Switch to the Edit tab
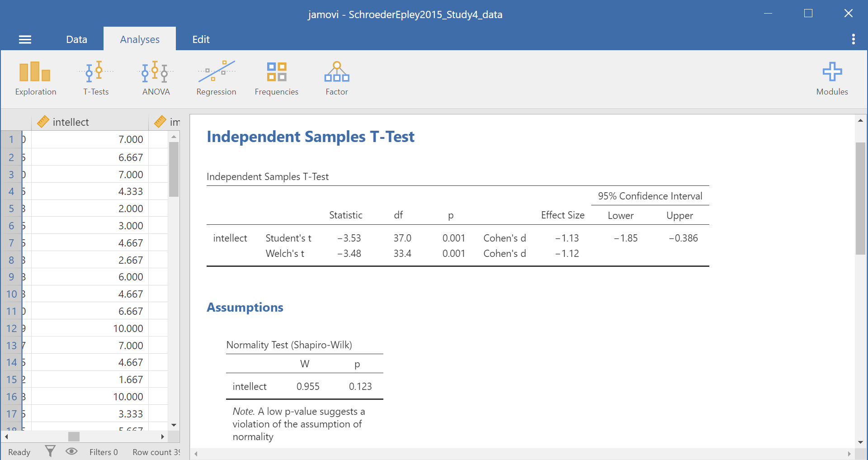The image size is (868, 460). click(201, 39)
